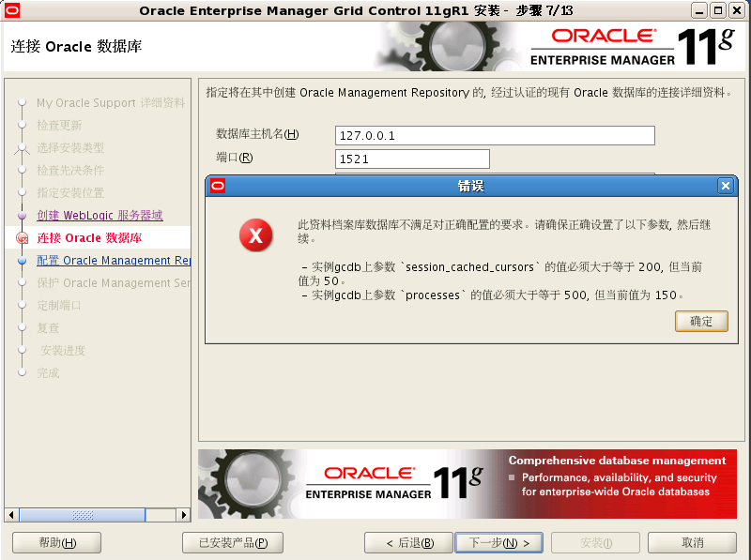Cancel the installation with 取消
Screen dimensions: 751x560
692,542
